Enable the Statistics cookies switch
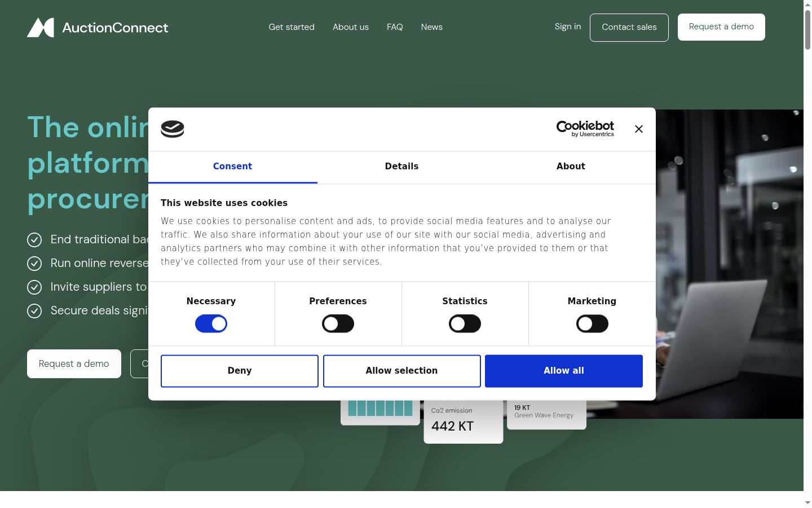This screenshot has width=812, height=508. point(465,323)
